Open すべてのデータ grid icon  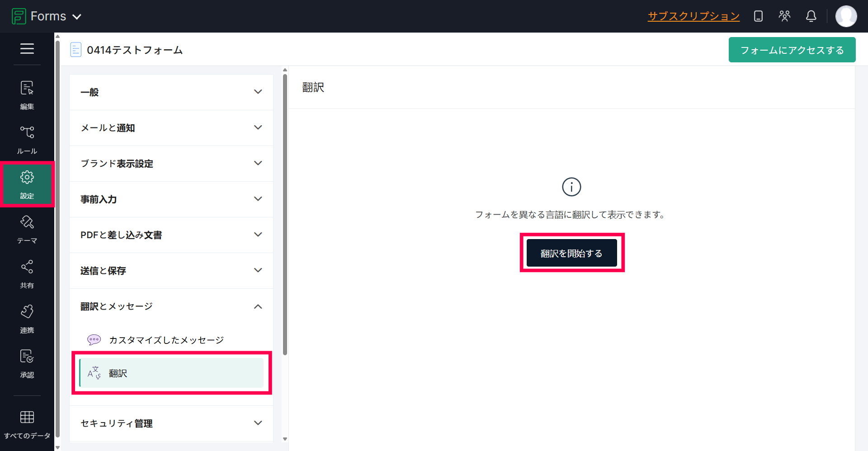coord(27,423)
